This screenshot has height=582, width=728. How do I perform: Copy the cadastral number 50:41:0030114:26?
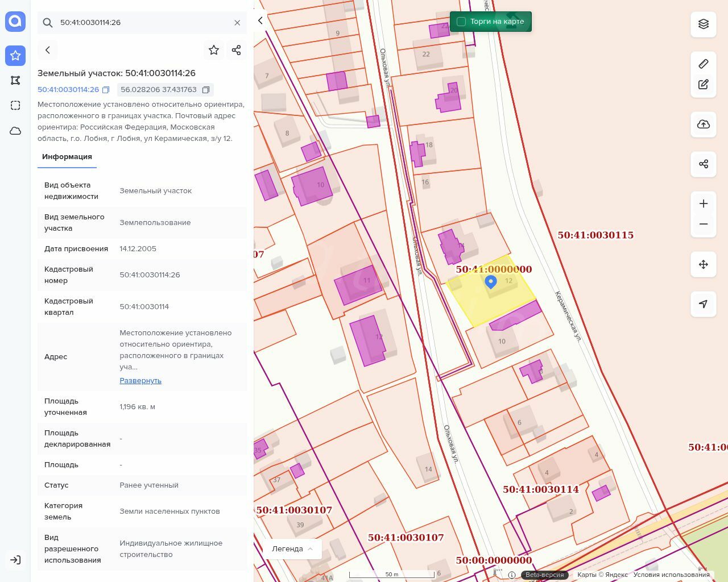pos(106,90)
